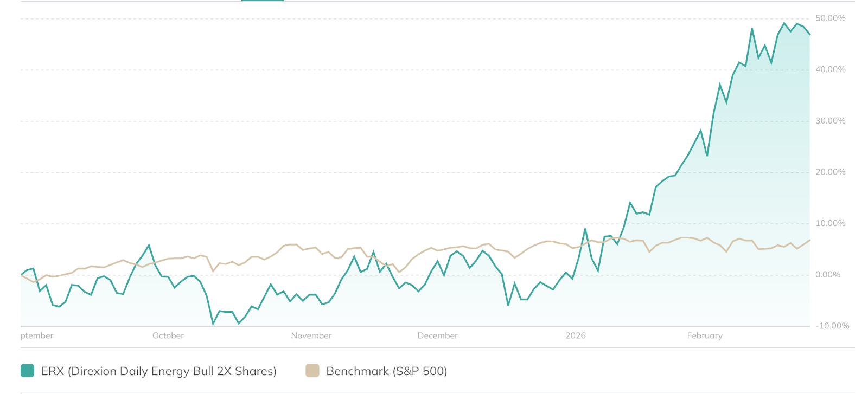Viewport: 868px width, 394px height.
Task: Click the February label on the time axis
Action: tap(705, 335)
